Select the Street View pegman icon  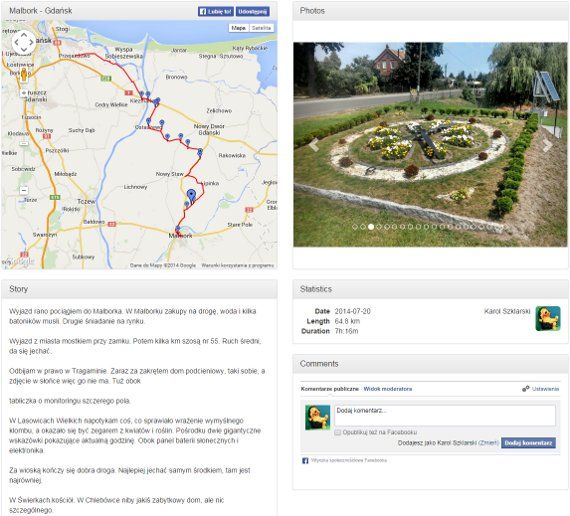point(24,75)
